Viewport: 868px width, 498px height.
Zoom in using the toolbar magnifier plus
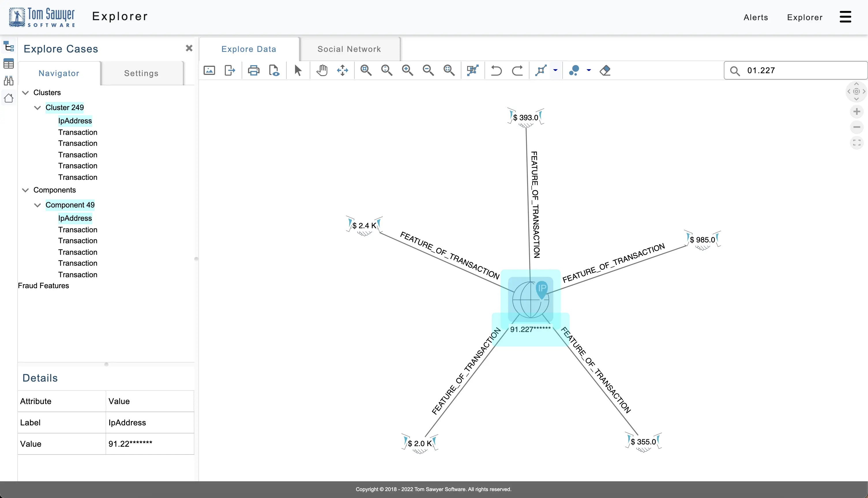point(407,70)
